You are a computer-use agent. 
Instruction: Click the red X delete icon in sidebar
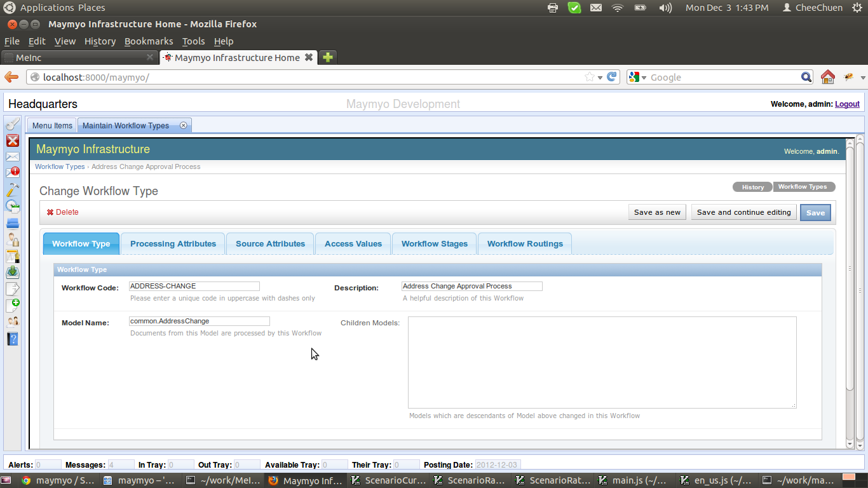pyautogui.click(x=12, y=140)
